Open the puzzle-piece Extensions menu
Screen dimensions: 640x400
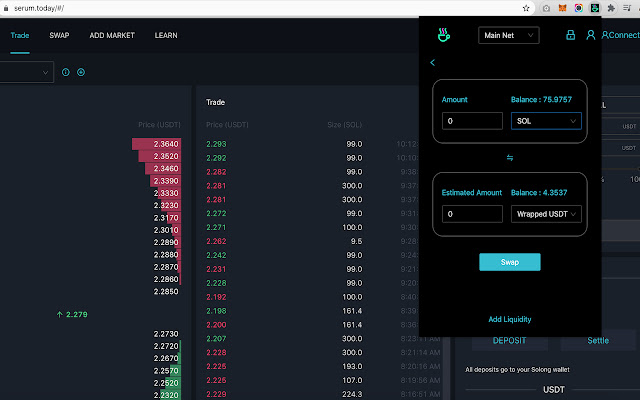[x=611, y=8]
